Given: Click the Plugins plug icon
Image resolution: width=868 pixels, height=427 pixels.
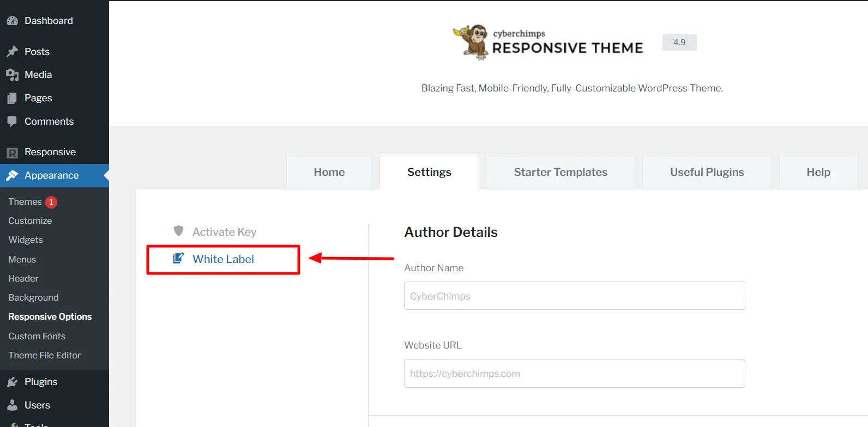Looking at the screenshot, I should (x=12, y=382).
